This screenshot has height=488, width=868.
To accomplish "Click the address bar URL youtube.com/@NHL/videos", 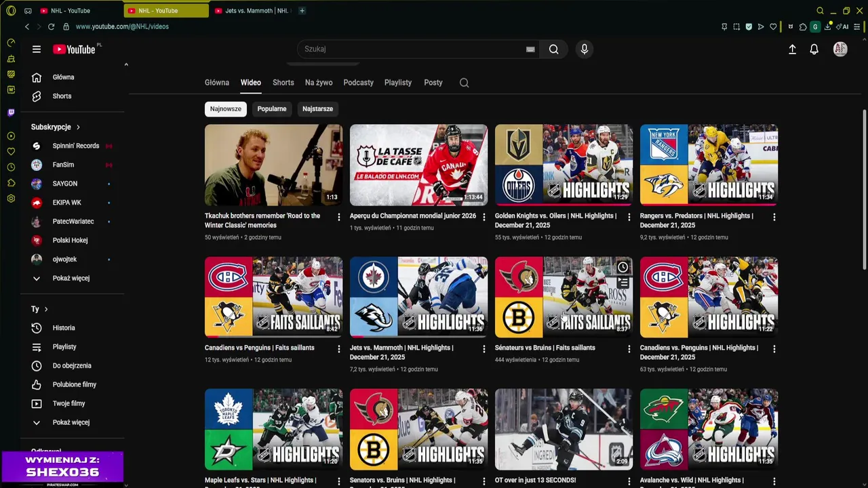I will (122, 26).
